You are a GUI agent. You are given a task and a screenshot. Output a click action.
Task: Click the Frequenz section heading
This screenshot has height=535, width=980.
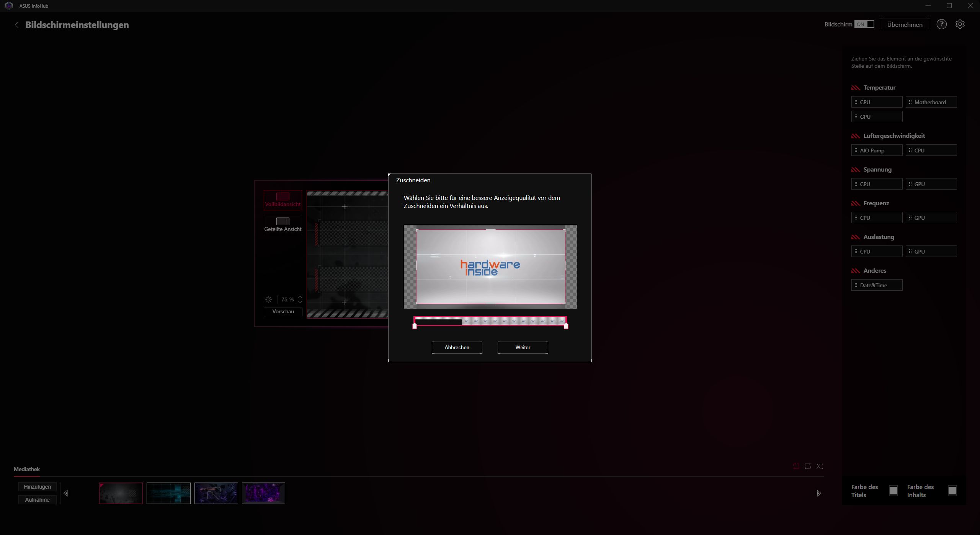pyautogui.click(x=876, y=203)
